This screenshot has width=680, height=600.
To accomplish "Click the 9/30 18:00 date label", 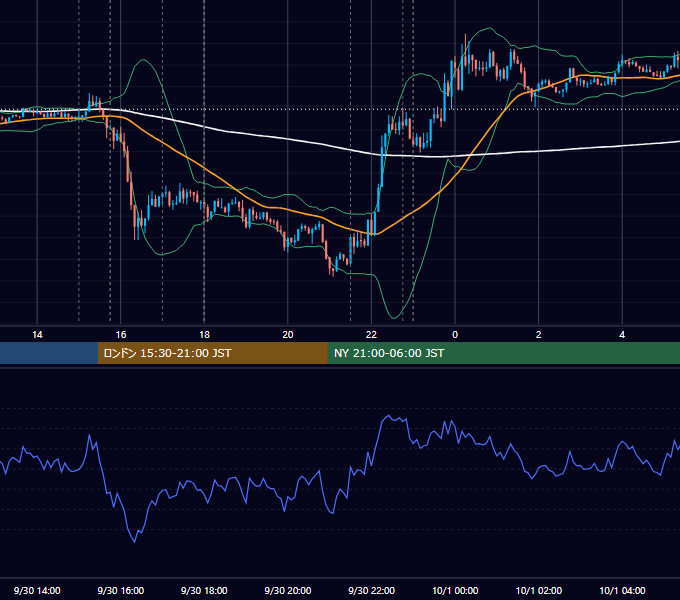I will tap(204, 590).
